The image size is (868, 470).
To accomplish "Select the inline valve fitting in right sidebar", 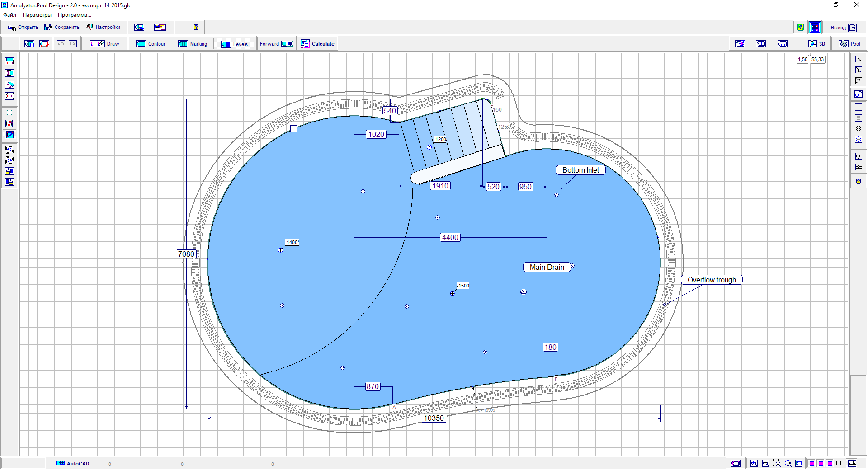I will (859, 167).
